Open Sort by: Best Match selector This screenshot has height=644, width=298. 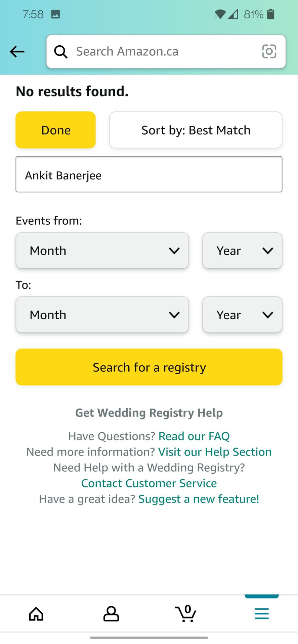pyautogui.click(x=196, y=130)
